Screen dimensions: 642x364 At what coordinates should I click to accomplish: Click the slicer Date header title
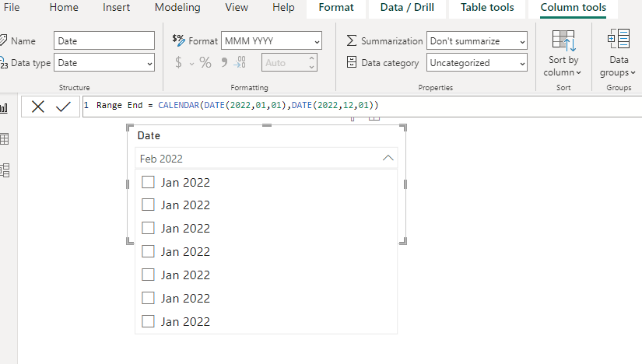coord(149,135)
